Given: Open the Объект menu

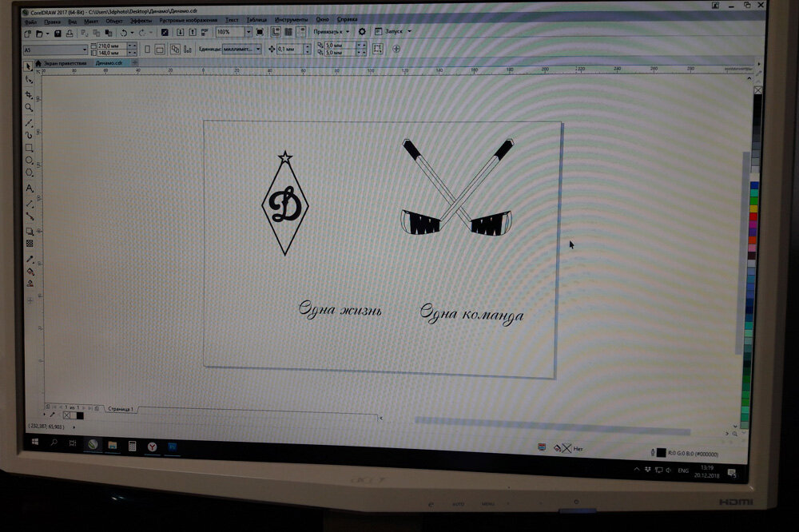Looking at the screenshot, I should 114,21.
